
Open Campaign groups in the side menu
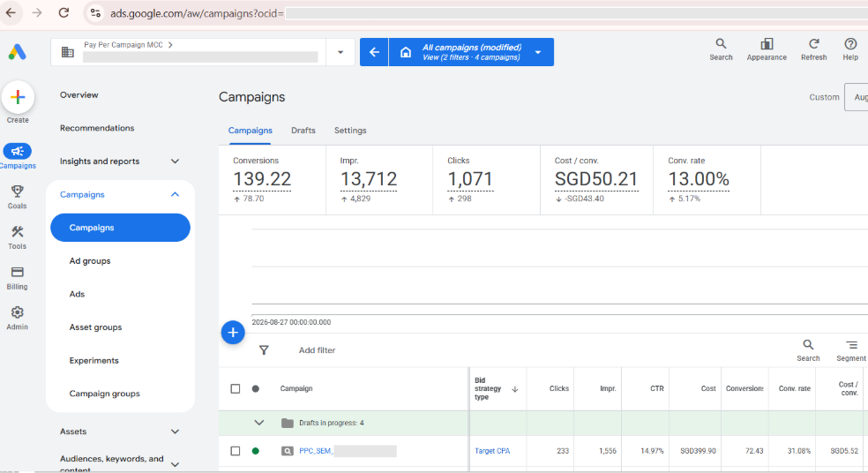[x=105, y=394]
